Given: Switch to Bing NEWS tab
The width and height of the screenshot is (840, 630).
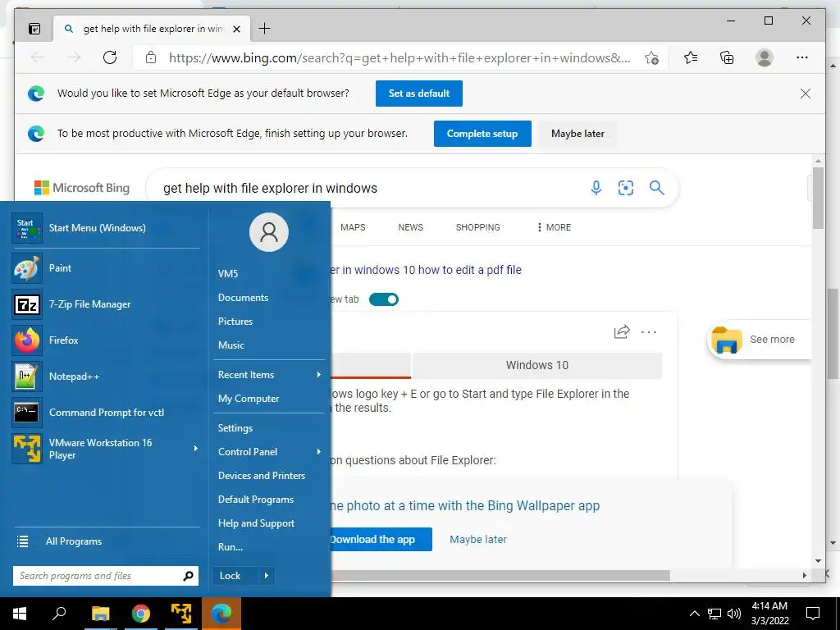Looking at the screenshot, I should [410, 227].
